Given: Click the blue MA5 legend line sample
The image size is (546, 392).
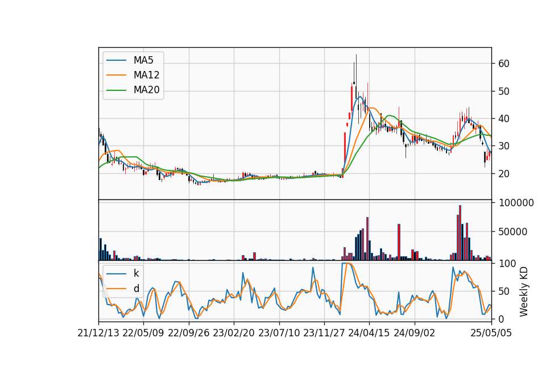Looking at the screenshot, I should [x=116, y=60].
